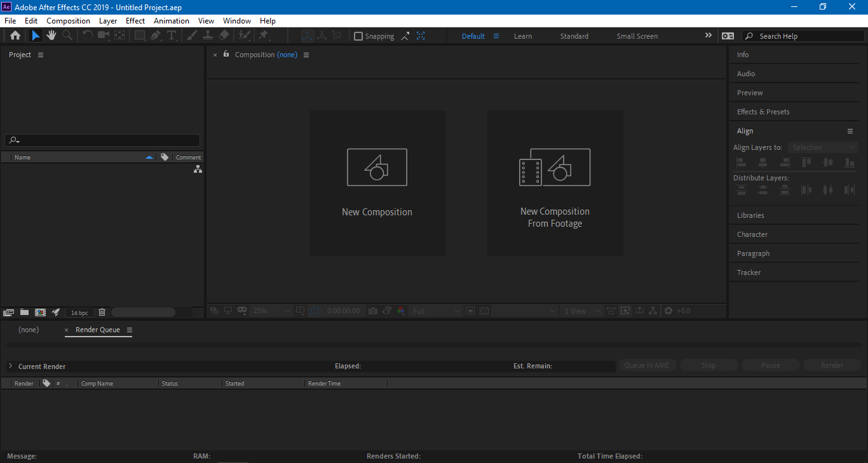868x463 pixels.
Task: Select the Rotation tool
Action: click(x=88, y=36)
